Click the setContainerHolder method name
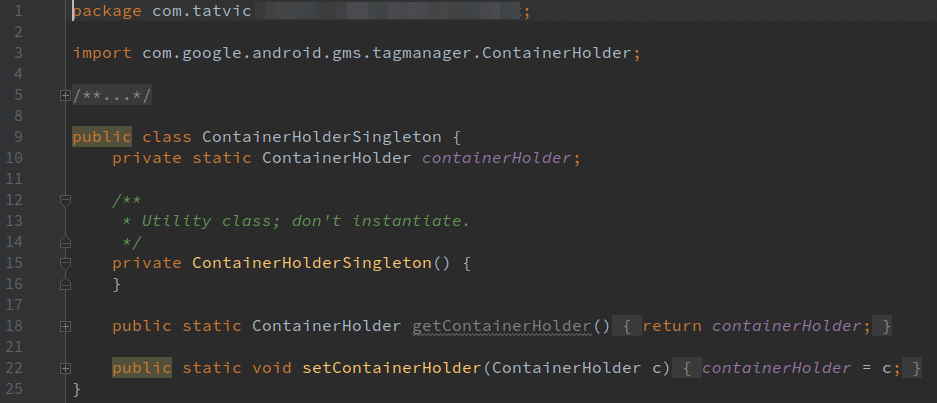Viewport: 937px width, 403px height. click(392, 368)
